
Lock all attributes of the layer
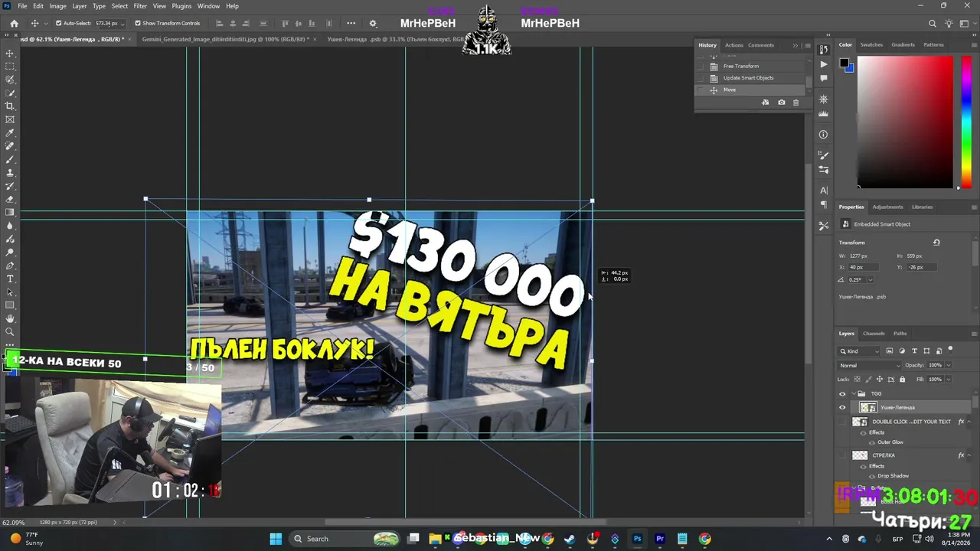902,380
